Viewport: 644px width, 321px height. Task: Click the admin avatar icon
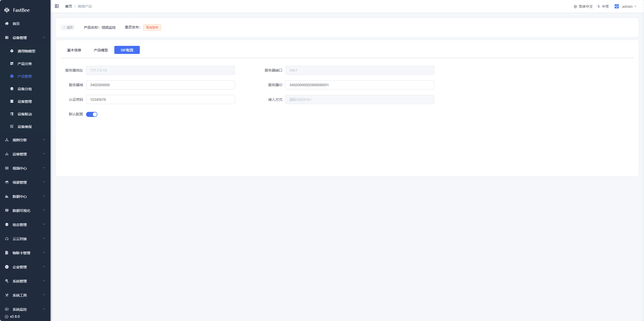[617, 6]
